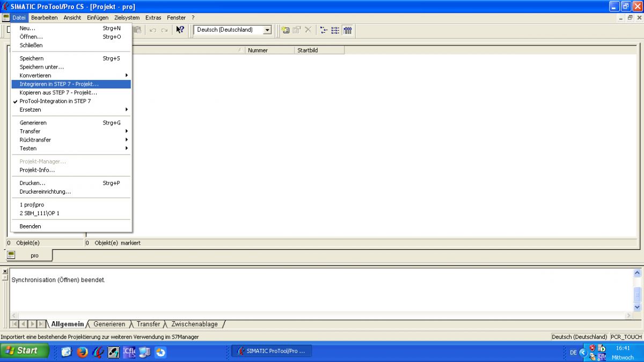Close the output window with small X
The image size is (644, 362).
pos(5,271)
